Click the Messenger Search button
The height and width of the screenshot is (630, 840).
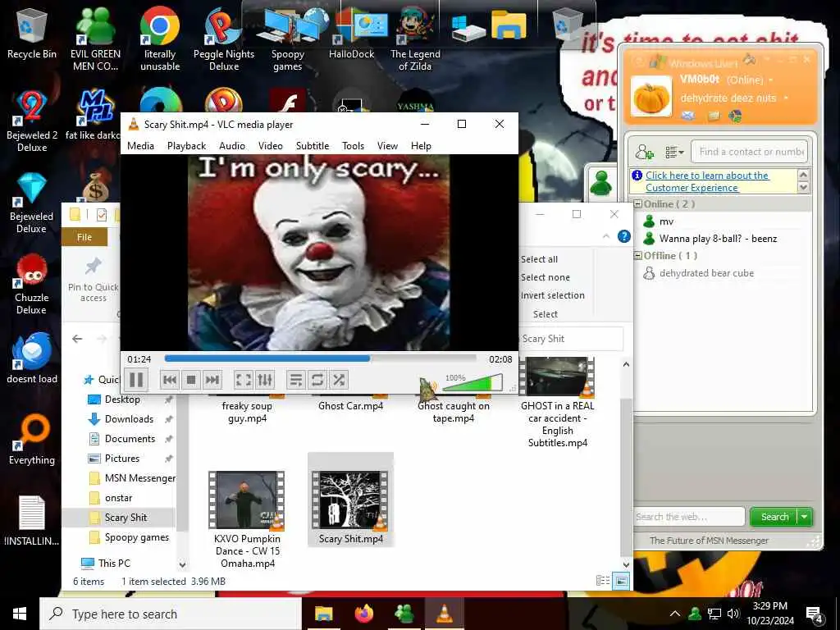[774, 517]
